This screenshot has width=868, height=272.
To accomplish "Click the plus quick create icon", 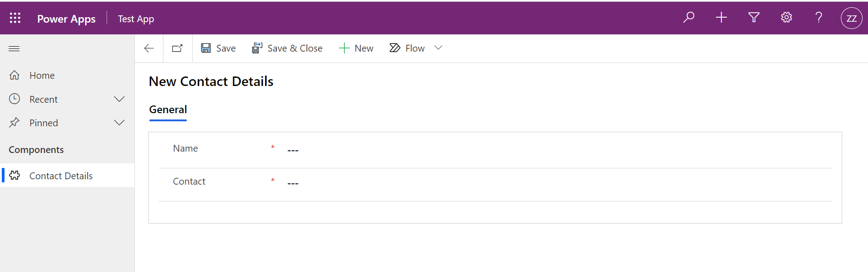I will 721,18.
